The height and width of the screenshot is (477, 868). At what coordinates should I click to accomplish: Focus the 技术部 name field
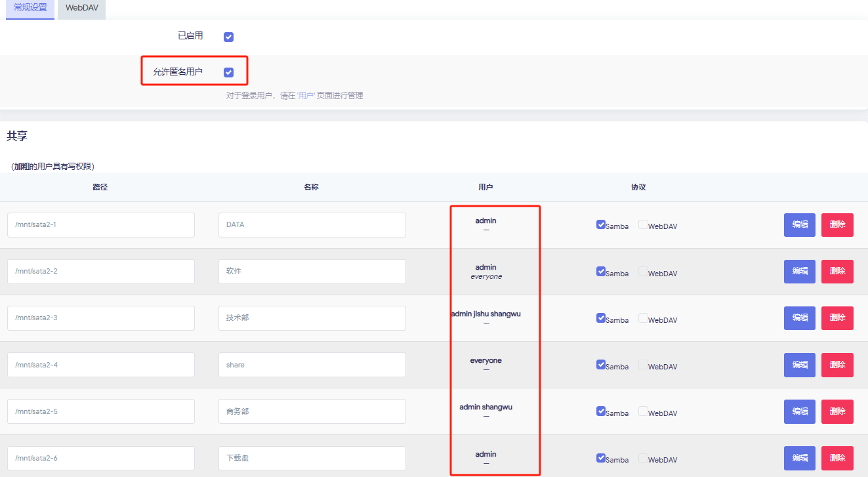312,318
